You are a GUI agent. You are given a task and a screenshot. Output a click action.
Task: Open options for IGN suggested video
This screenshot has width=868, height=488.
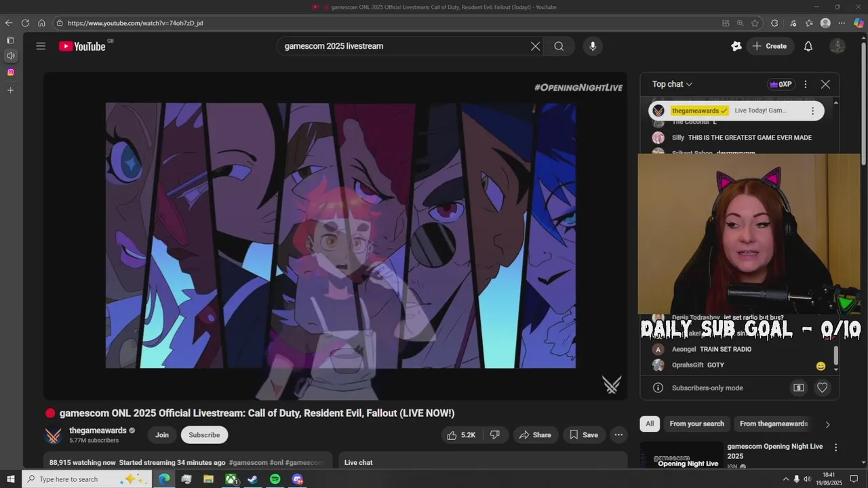coord(835,447)
